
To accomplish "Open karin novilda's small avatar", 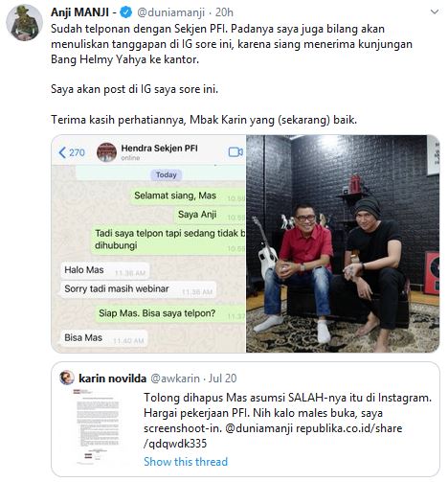I will [x=66, y=378].
